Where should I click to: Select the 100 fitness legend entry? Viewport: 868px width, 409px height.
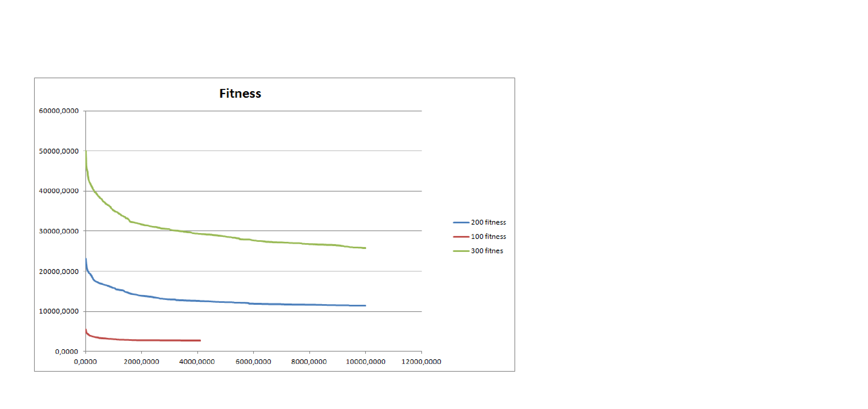(x=488, y=237)
